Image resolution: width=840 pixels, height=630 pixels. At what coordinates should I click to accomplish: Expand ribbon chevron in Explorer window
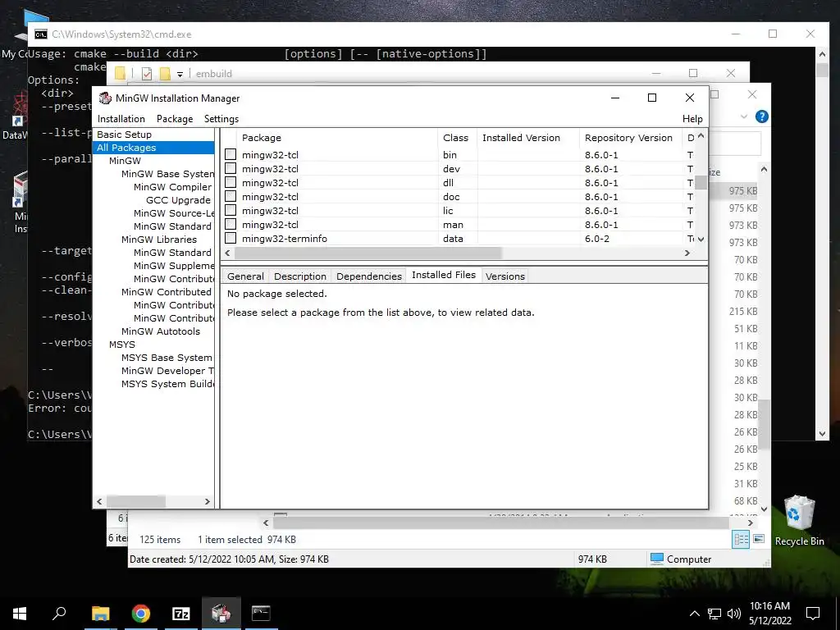[743, 116]
